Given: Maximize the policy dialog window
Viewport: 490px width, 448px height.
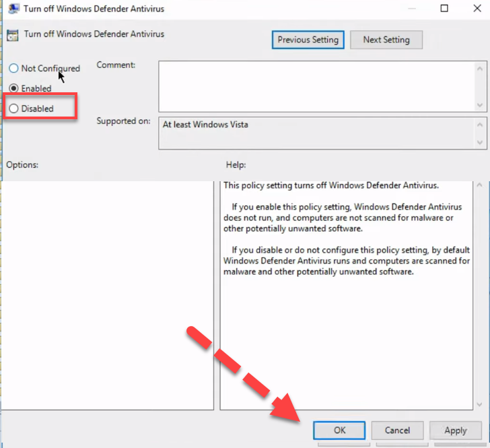Looking at the screenshot, I should [444, 9].
